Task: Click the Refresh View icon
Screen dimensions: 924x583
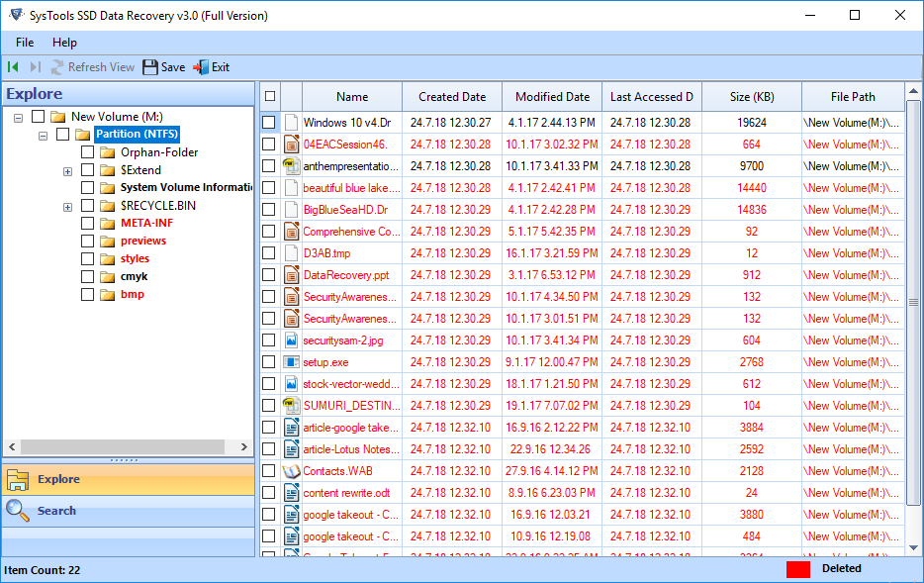Action: coord(59,67)
